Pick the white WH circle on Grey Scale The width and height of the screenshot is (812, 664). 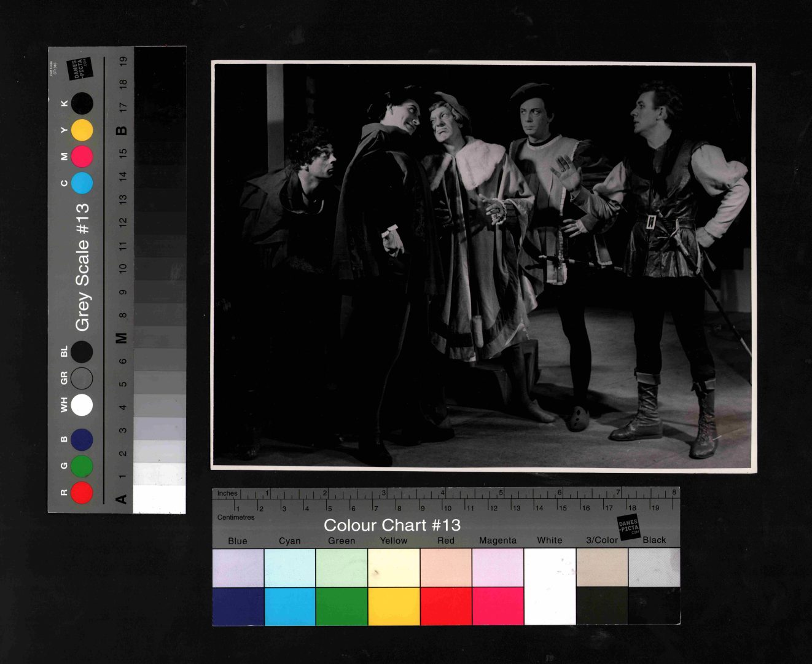pos(82,405)
